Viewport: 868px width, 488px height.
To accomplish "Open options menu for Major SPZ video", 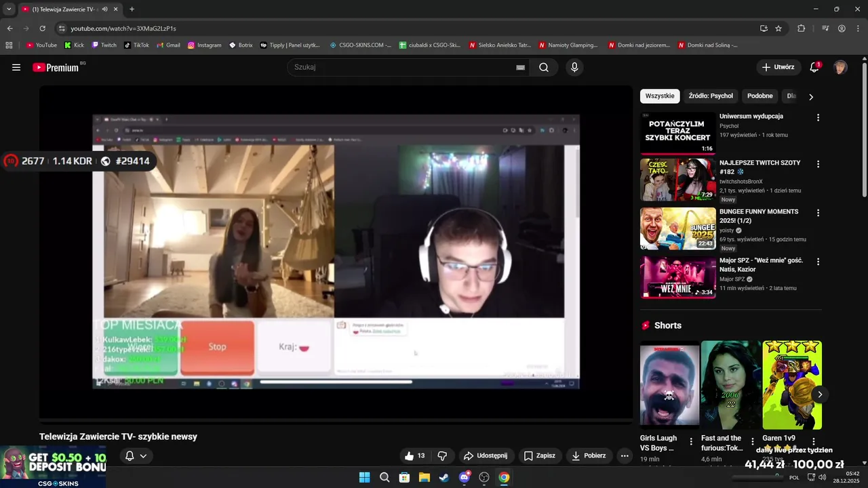I will 818,262.
